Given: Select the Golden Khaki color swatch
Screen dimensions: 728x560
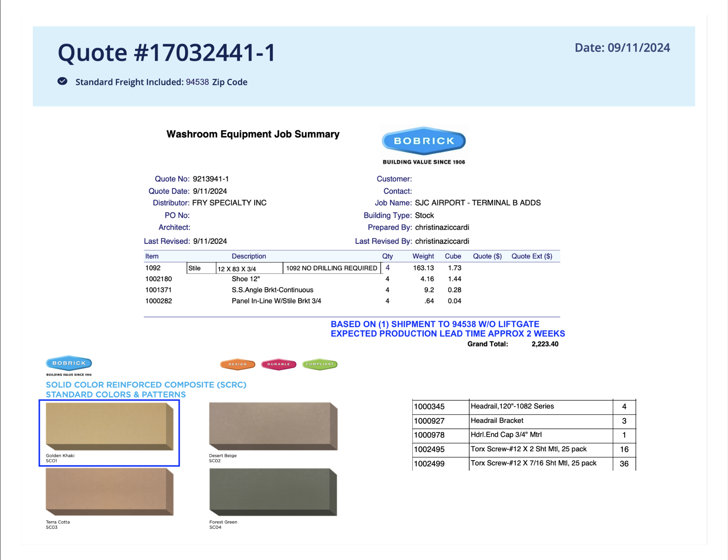Looking at the screenshot, I should click(109, 426).
